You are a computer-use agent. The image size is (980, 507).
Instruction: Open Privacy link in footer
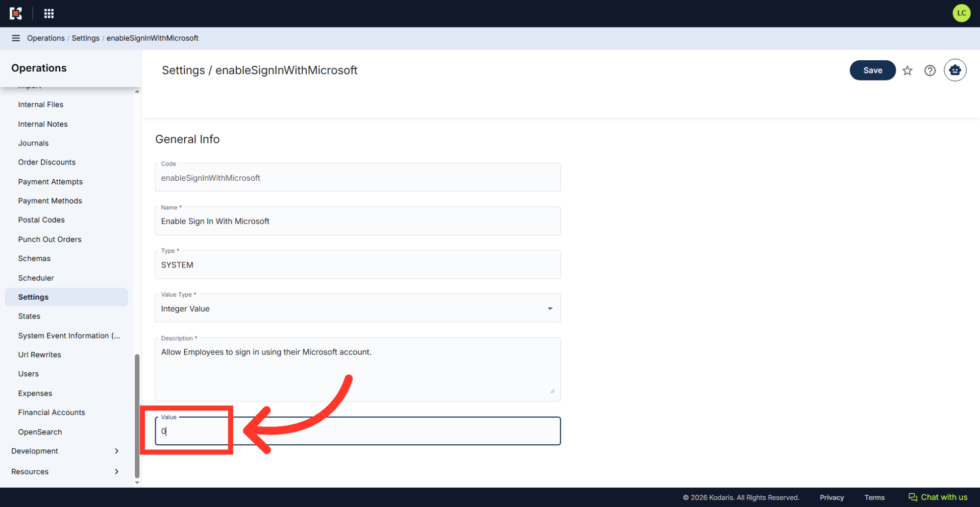point(831,497)
